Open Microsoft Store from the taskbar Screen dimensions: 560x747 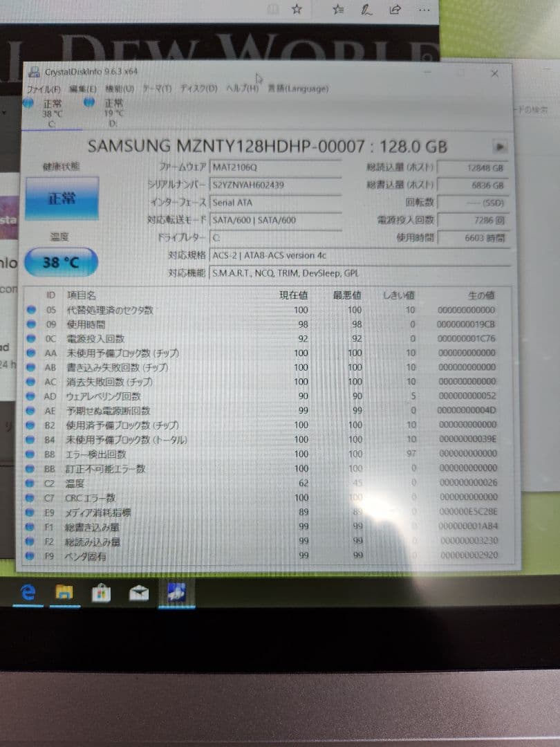(102, 593)
